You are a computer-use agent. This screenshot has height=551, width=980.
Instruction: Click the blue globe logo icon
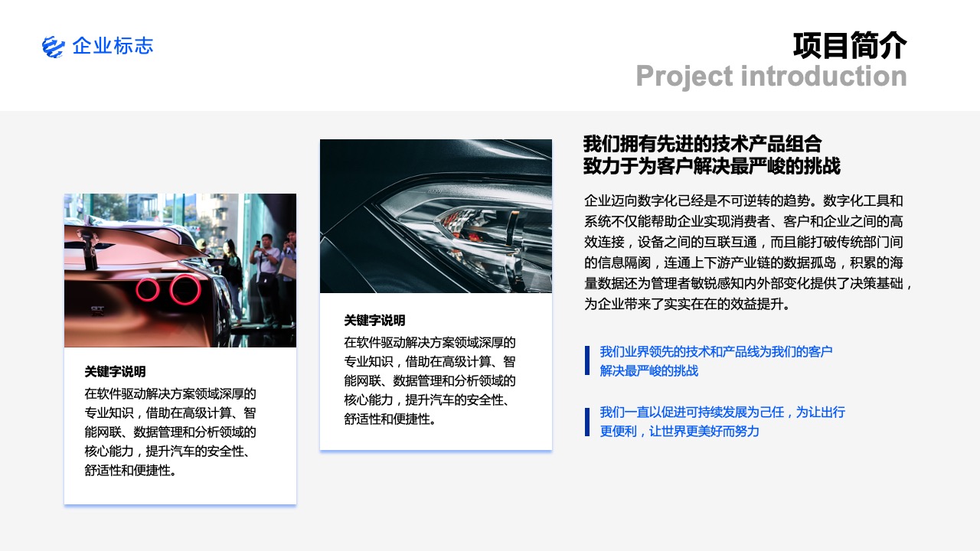[54, 47]
